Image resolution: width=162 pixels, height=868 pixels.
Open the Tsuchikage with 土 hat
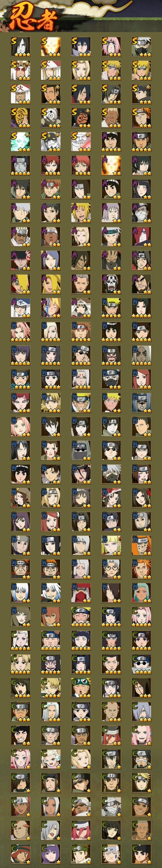81,308
